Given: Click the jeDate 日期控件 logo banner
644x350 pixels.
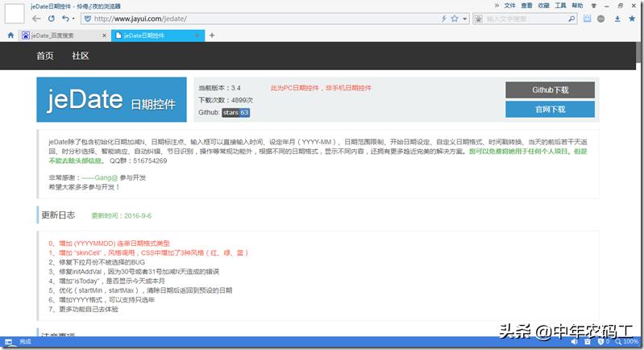Looking at the screenshot, I should click(x=111, y=100).
